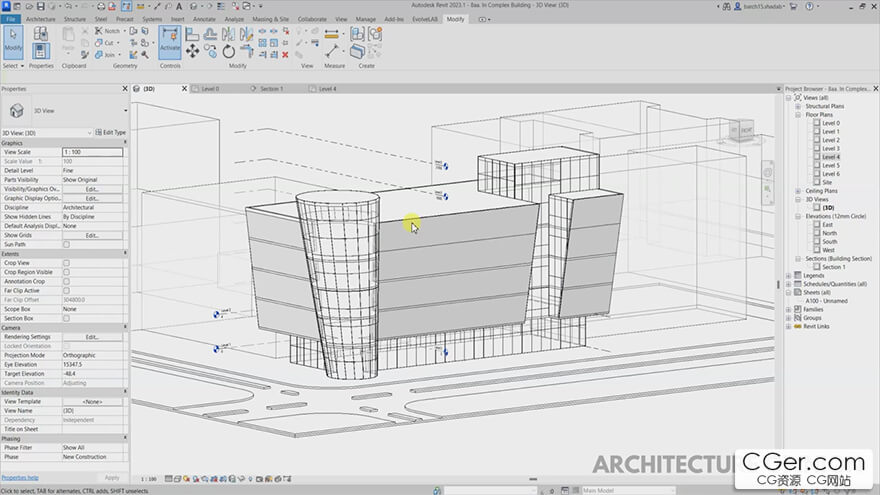The height and width of the screenshot is (495, 880).
Task: Click Edit for Rendering Settings
Action: click(92, 337)
